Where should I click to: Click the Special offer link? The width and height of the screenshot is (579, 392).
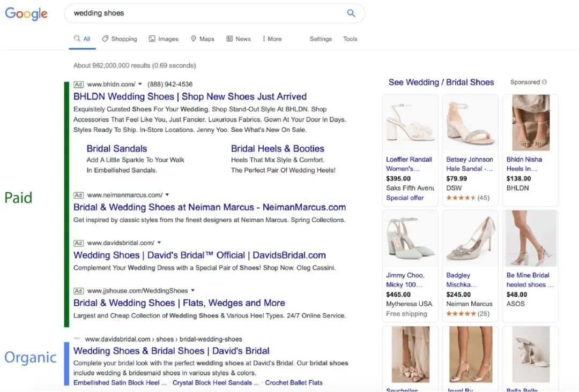click(x=405, y=198)
